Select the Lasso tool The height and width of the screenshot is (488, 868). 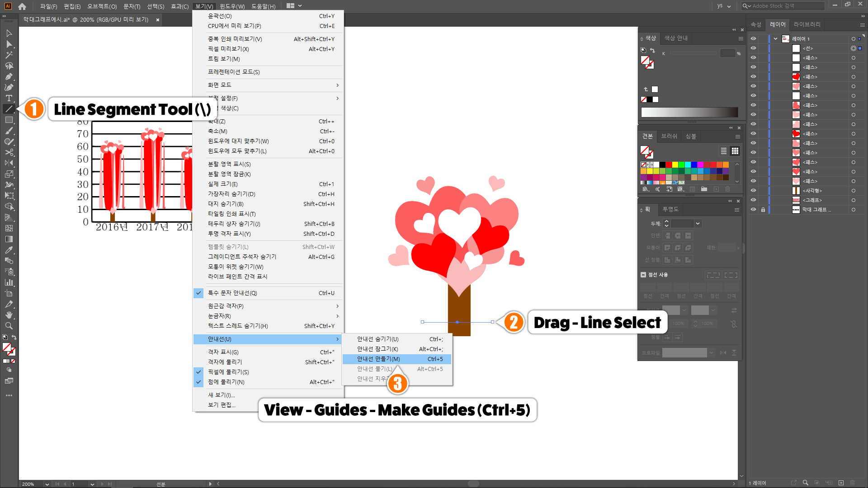[9, 66]
